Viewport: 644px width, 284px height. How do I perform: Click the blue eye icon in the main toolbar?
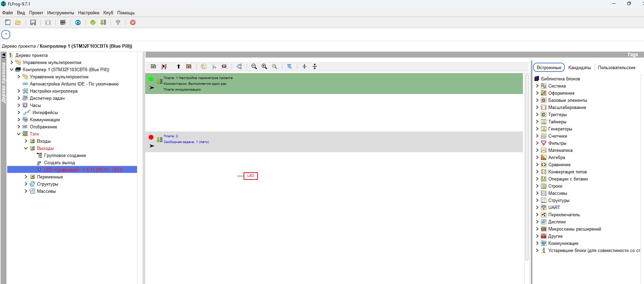pos(78,22)
